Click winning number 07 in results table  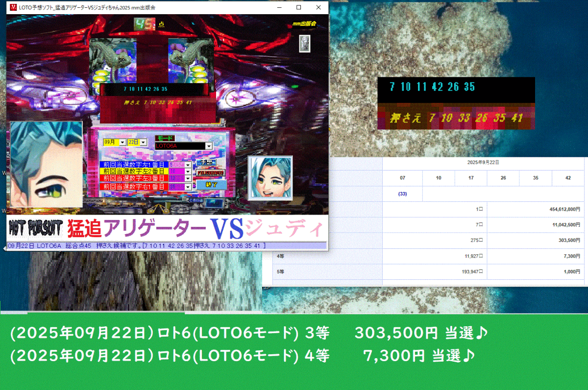tap(402, 178)
